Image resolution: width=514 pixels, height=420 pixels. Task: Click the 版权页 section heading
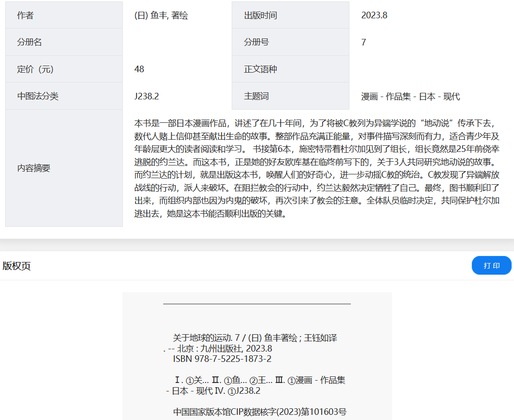tap(16, 266)
